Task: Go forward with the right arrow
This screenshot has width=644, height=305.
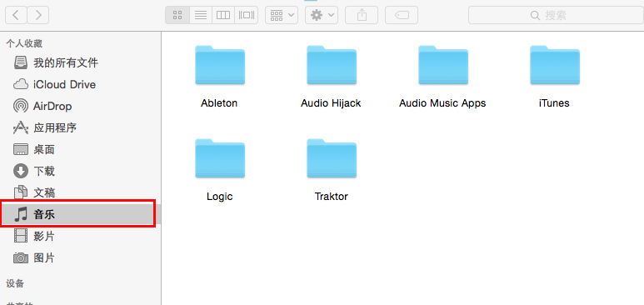Action: (38, 15)
